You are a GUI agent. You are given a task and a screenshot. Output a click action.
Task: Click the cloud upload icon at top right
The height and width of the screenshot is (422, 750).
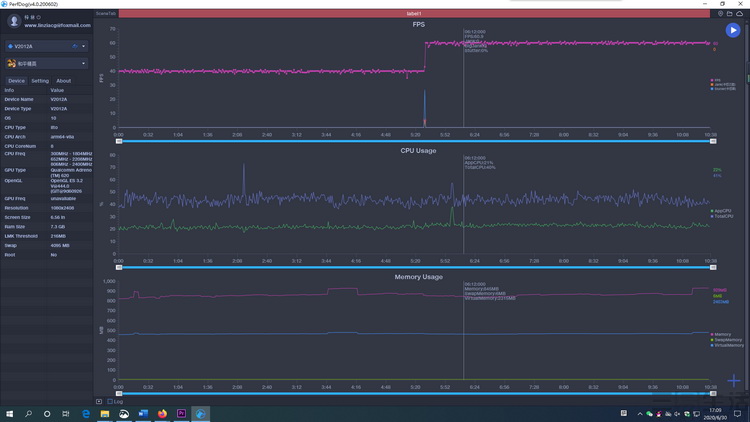coord(739,14)
